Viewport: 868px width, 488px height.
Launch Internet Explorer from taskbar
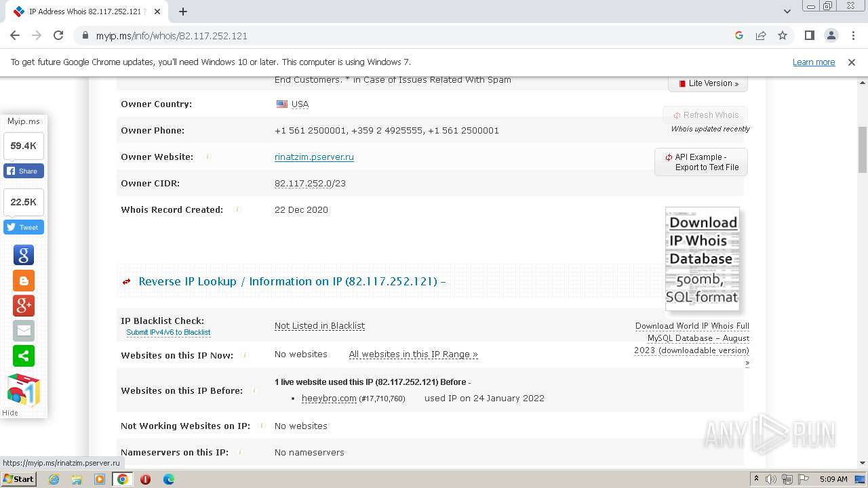54,479
